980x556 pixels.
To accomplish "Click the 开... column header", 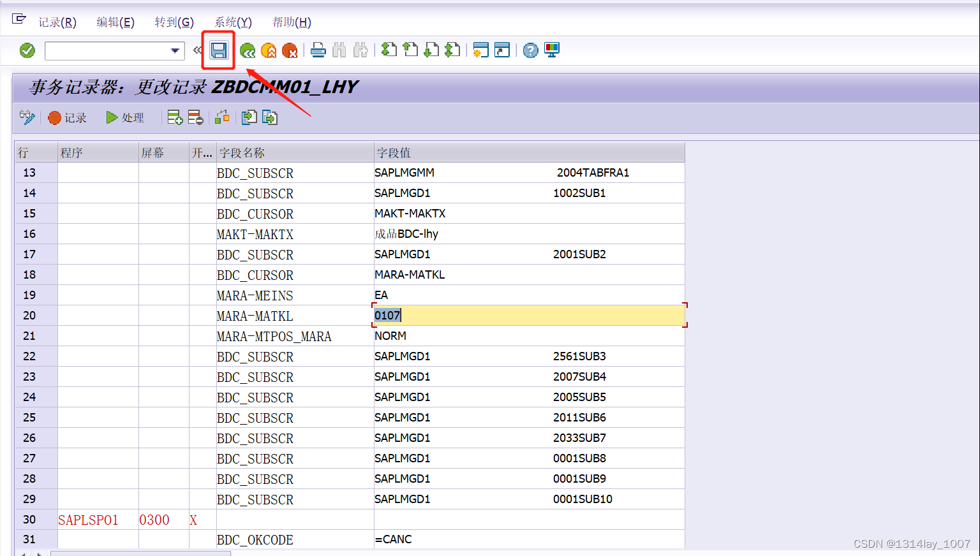I will pyautogui.click(x=203, y=152).
